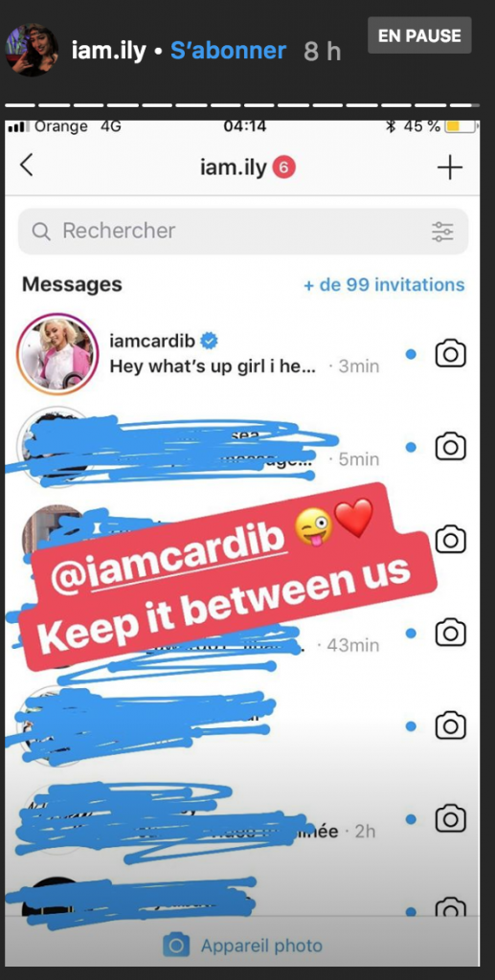The width and height of the screenshot is (495, 980).
Task: Tap camera icon on the 2h conversation
Action: click(x=451, y=819)
